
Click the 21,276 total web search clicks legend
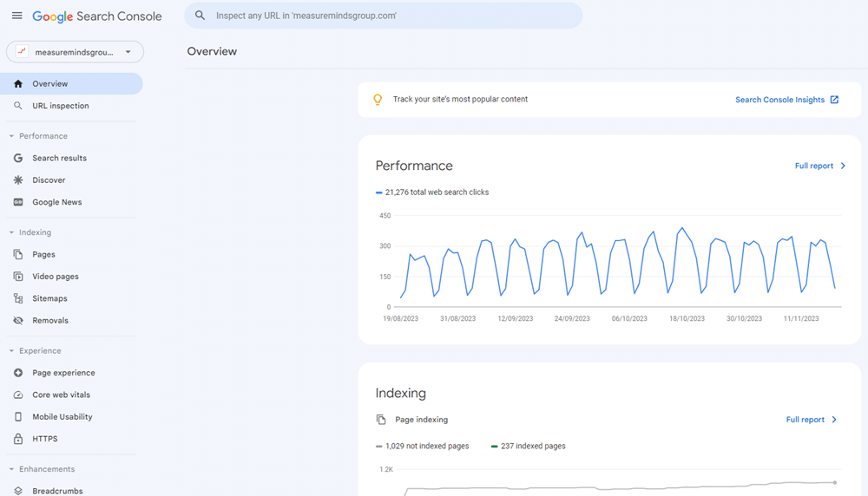[x=432, y=193]
